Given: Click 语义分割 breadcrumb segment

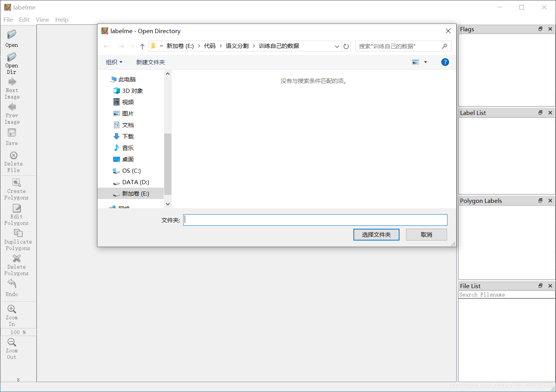Looking at the screenshot, I should pyautogui.click(x=237, y=46).
